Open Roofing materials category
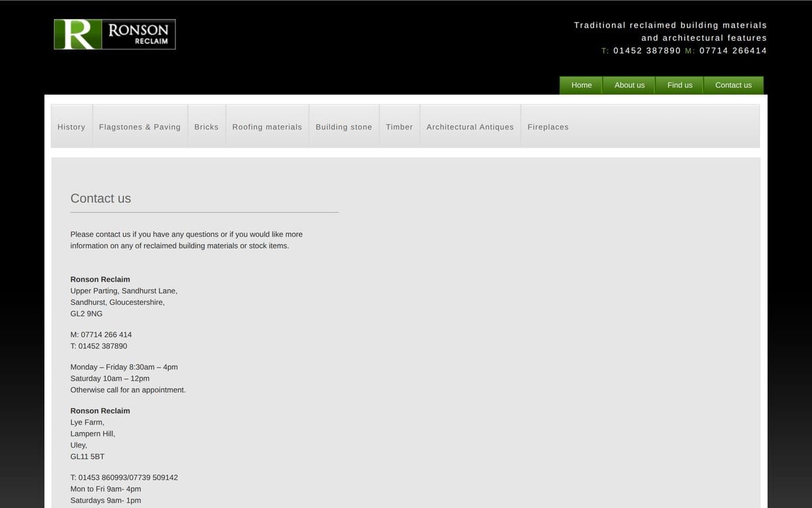The height and width of the screenshot is (508, 812). 267,127
